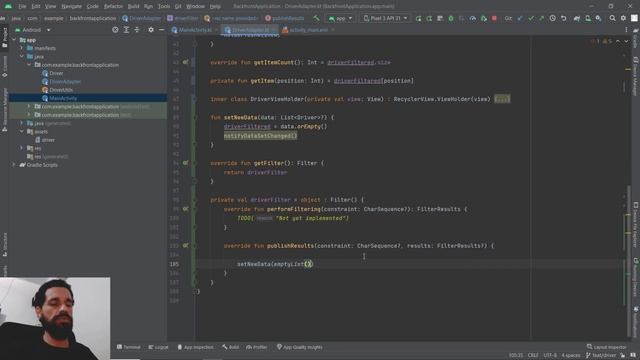Image resolution: width=640 pixels, height=360 pixels.
Task: Expand the res folder
Action: click(22, 148)
